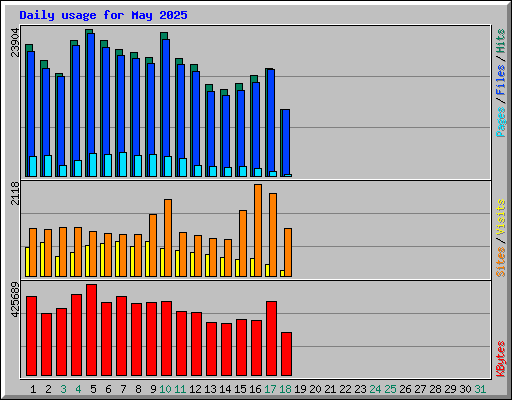
Task: Click day 16 label on the x-axis
Action: pos(255,389)
